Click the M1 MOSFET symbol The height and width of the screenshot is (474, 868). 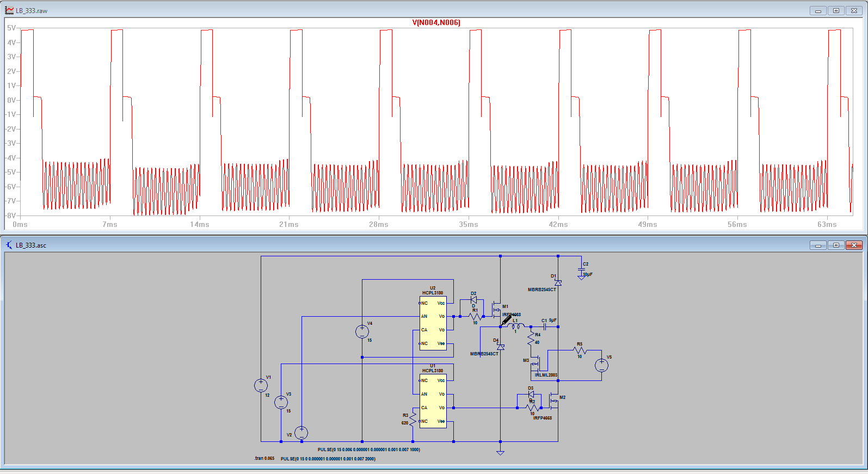pos(496,310)
